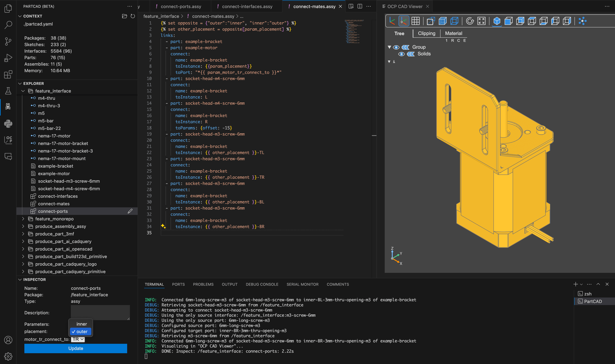This screenshot has height=364, width=615.
Task: Switch to bottom face view cube
Action: pyautogui.click(x=543, y=21)
